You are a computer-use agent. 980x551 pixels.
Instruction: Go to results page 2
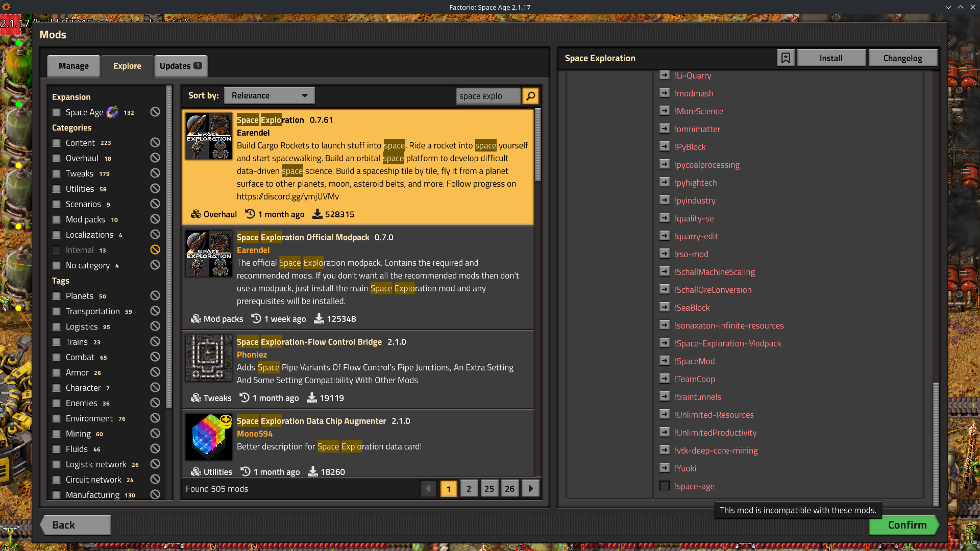(x=469, y=489)
